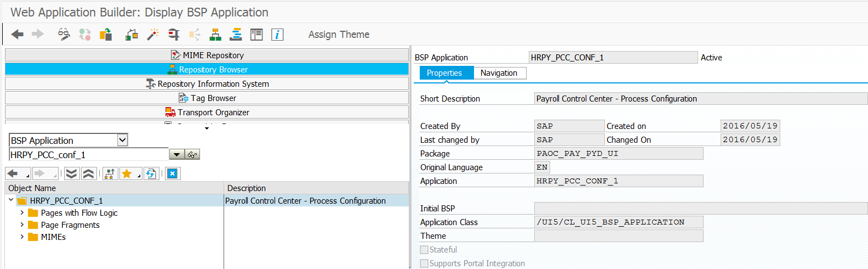
Task: Click the Created on date field
Action: tap(750, 126)
